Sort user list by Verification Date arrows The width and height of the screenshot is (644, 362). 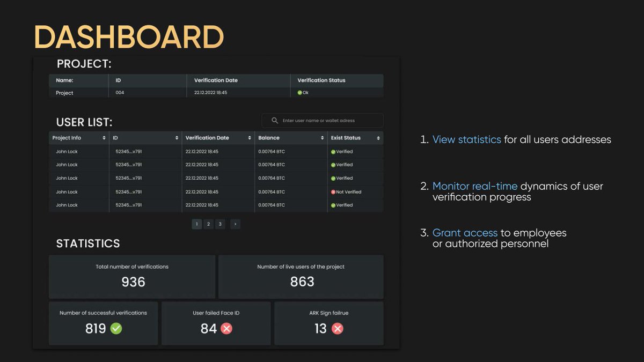[x=250, y=138]
